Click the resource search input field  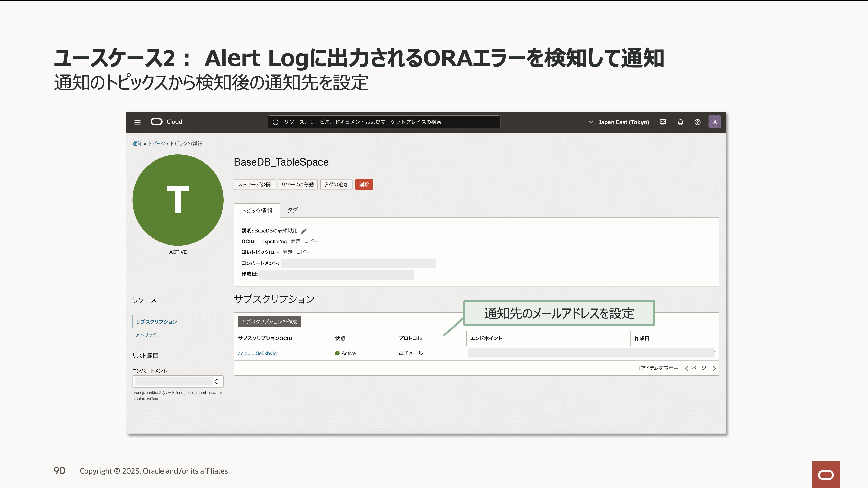point(384,122)
